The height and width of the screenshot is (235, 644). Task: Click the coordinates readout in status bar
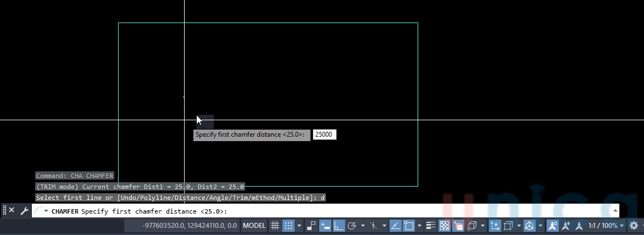pyautogui.click(x=190, y=226)
